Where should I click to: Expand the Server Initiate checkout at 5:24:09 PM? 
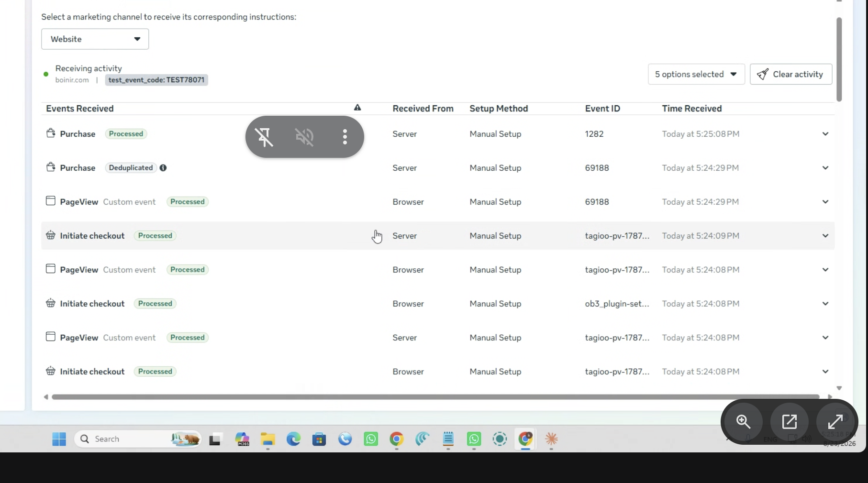tap(825, 236)
